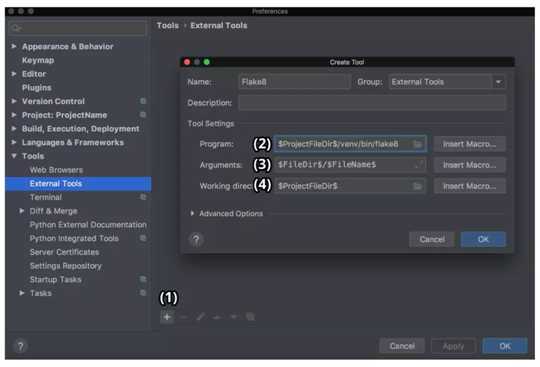This screenshot has height=367, width=540.
Task: Select Plugins in settings tree
Action: pyautogui.click(x=37, y=87)
